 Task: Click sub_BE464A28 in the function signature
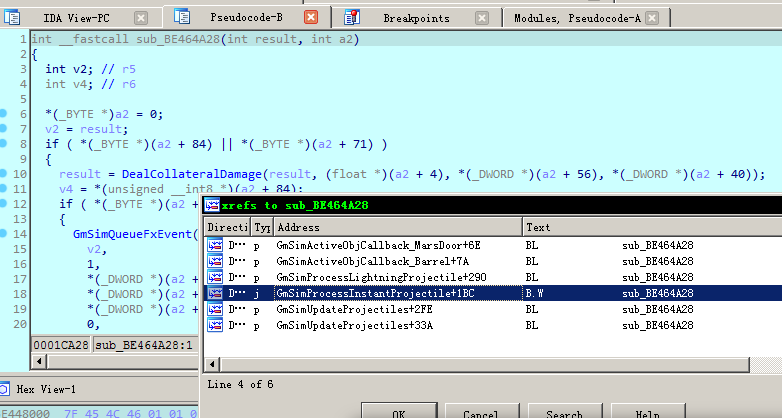(178, 39)
